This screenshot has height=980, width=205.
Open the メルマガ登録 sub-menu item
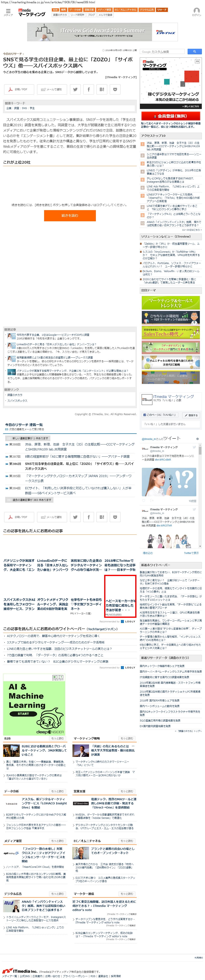click(105, 15)
